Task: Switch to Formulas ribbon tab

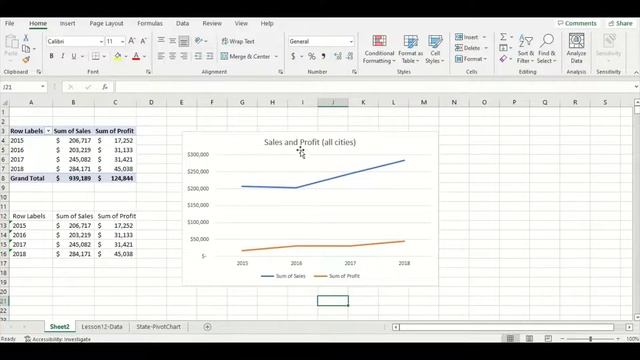Action: point(150,23)
